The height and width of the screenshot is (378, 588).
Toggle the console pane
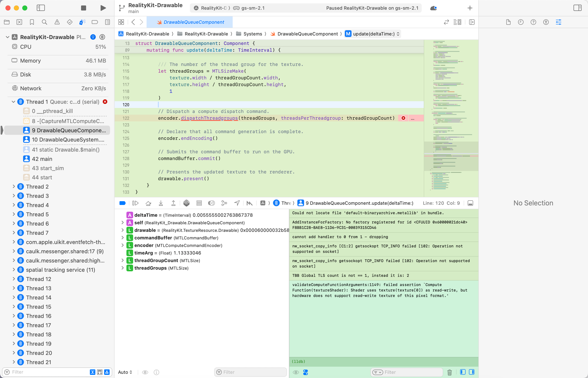(x=471, y=372)
